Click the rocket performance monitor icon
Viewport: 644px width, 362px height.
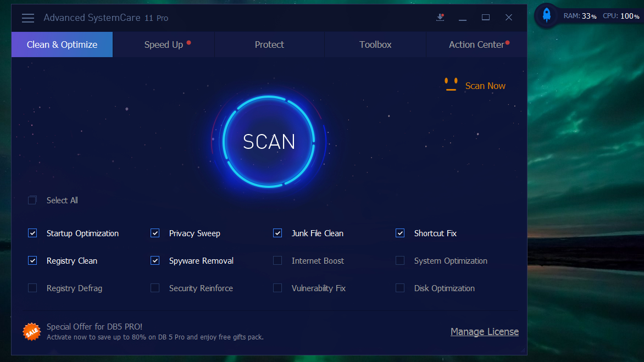pos(546,15)
